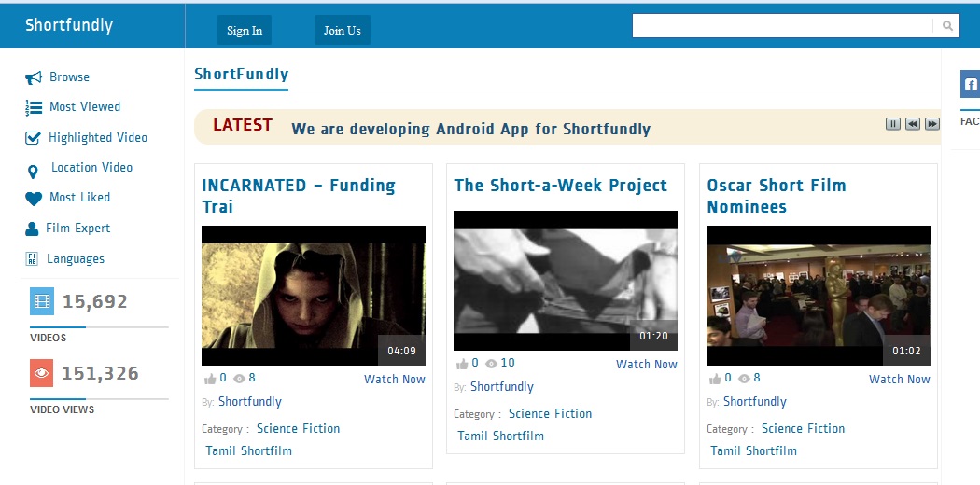
Task: Skip to next news ticker item
Action: coord(931,124)
